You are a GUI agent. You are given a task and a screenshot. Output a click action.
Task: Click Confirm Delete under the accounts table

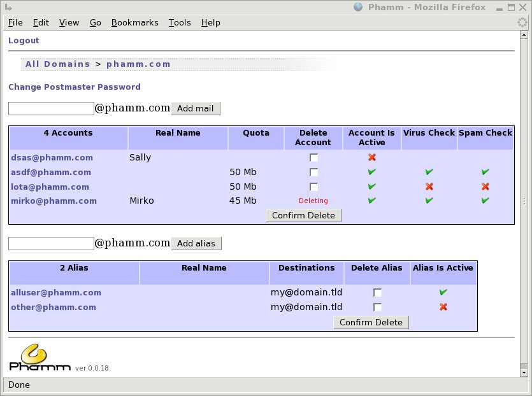click(304, 215)
